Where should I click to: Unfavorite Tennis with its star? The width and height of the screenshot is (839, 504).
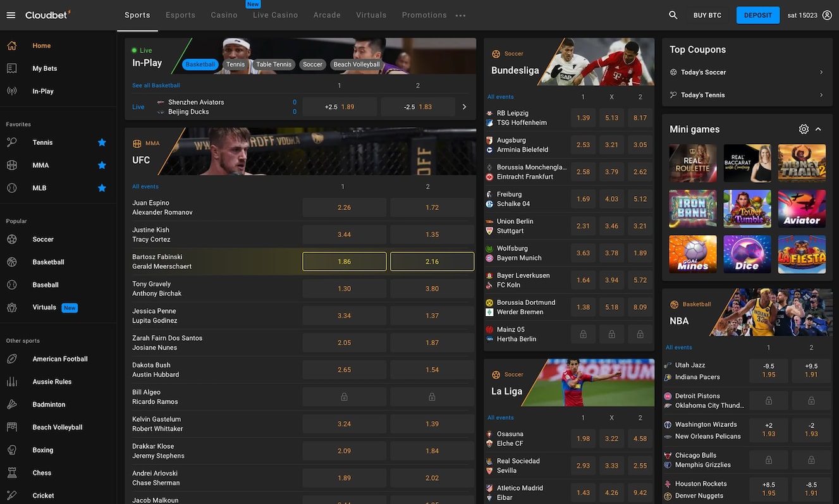coord(102,142)
